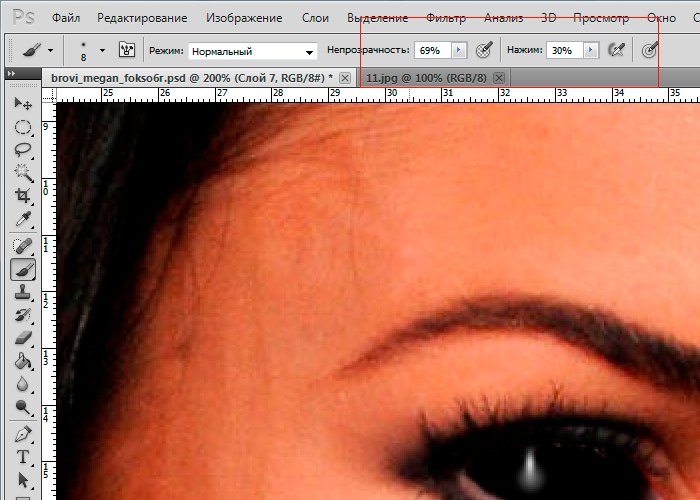This screenshot has height=500, width=700.
Task: Expand the Непрозрачность slider arrow
Action: [x=459, y=50]
